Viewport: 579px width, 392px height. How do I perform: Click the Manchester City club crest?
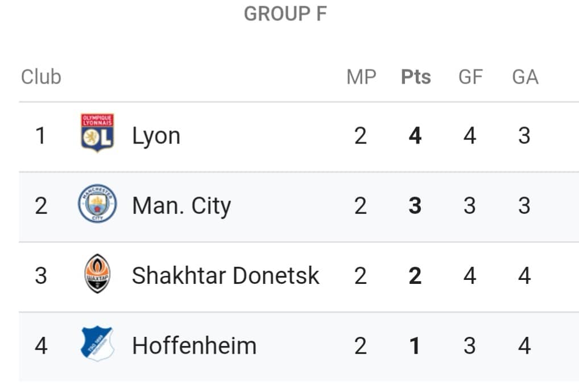(97, 204)
